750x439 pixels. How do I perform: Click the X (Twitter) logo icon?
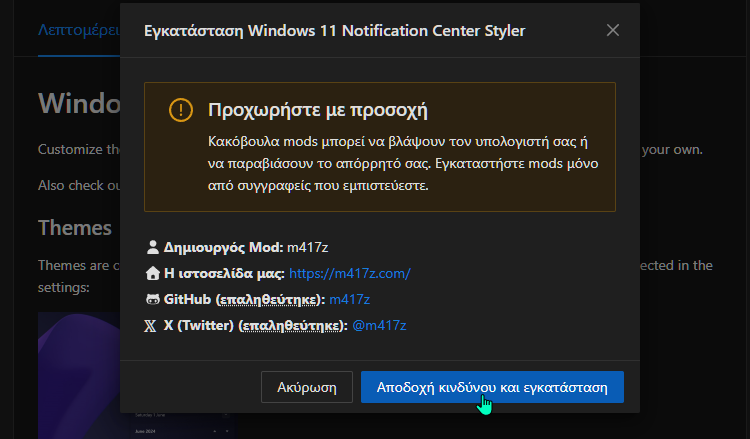point(150,326)
